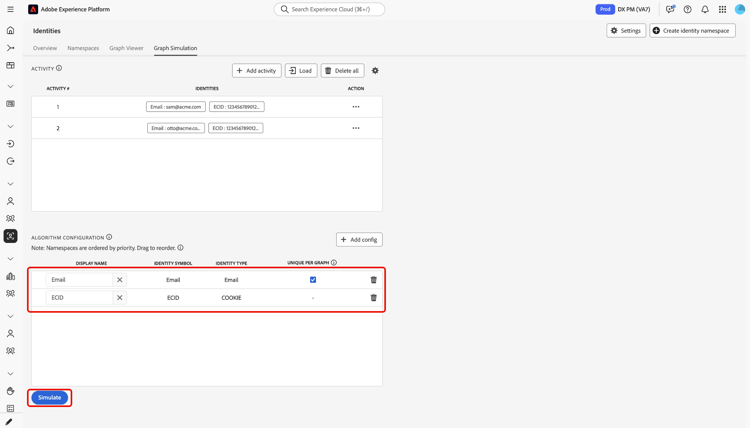Screen dimensions: 750x428
Task: Click the ECID chip in activity 1
Action: pos(237,107)
